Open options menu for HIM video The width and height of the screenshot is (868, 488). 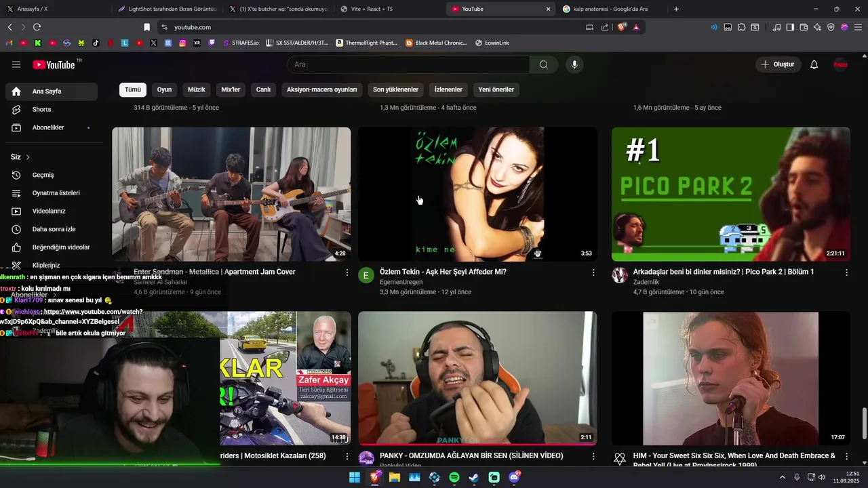(x=846, y=457)
